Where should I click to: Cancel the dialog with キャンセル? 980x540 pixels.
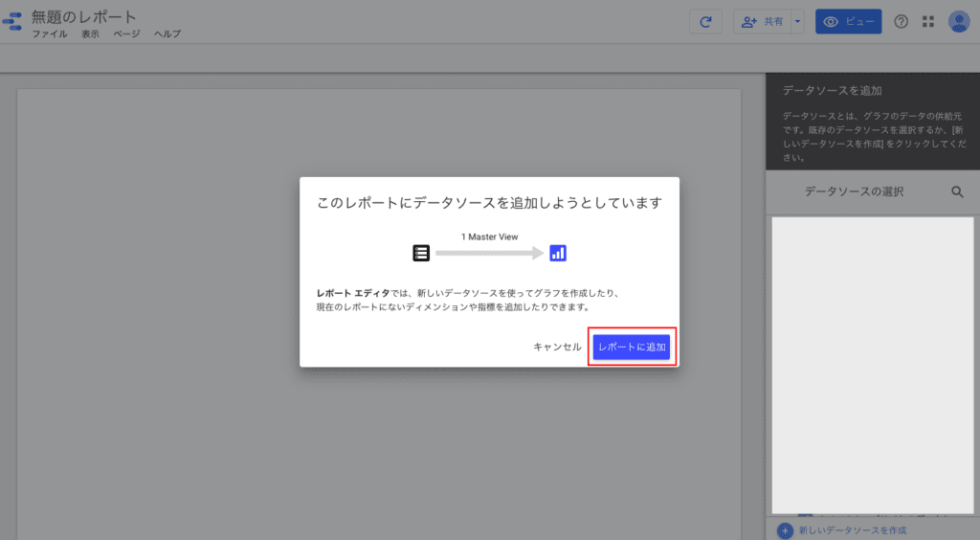coord(557,347)
